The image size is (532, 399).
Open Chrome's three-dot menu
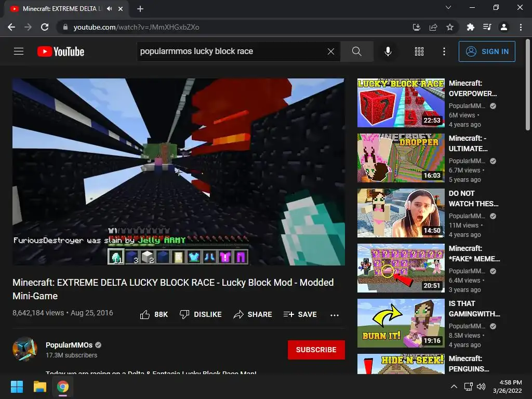click(x=521, y=27)
